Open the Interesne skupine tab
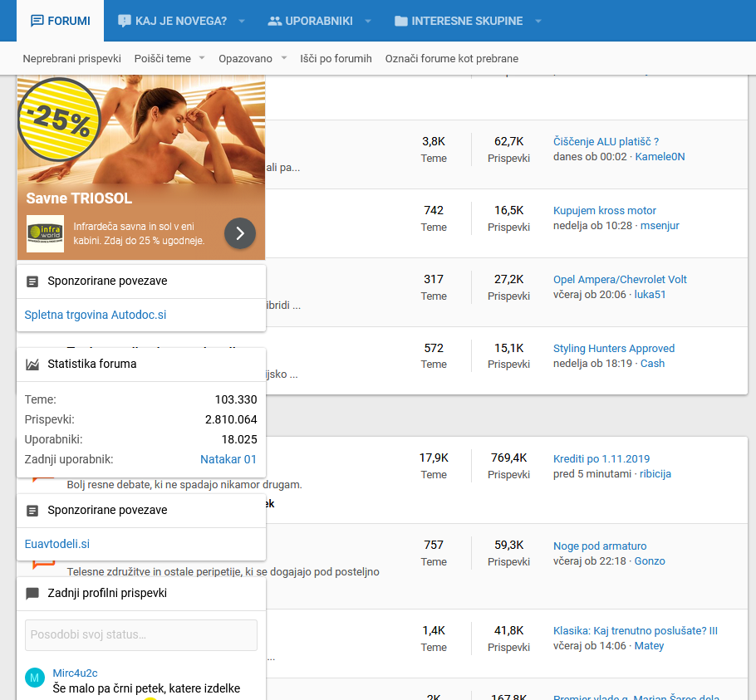The width and height of the screenshot is (756, 700). click(459, 21)
